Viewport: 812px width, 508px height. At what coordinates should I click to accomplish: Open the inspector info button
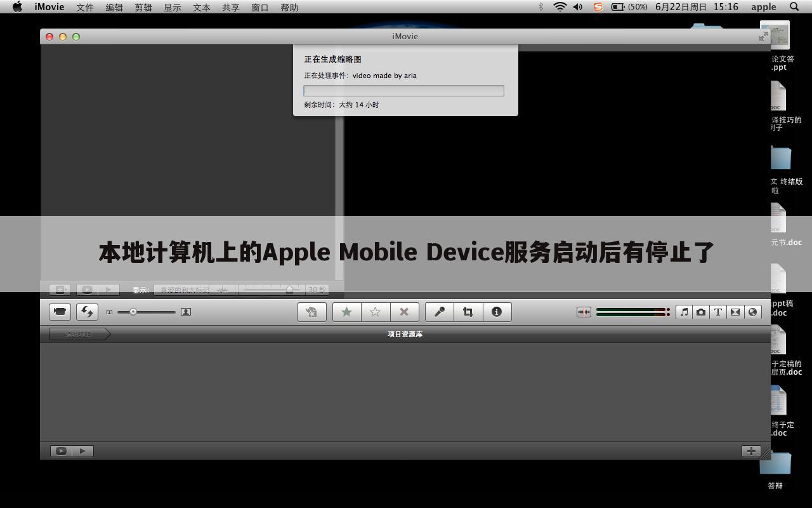(x=497, y=312)
